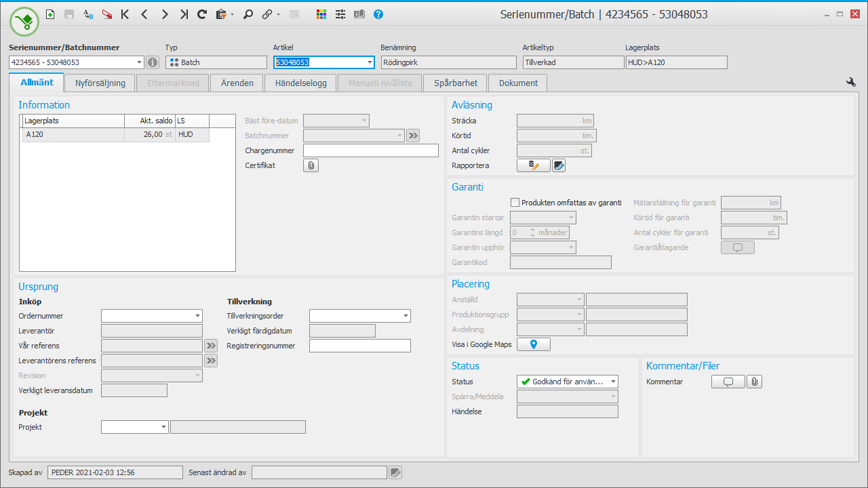Open the Artikel dropdown list
868x488 pixels.
click(x=370, y=62)
